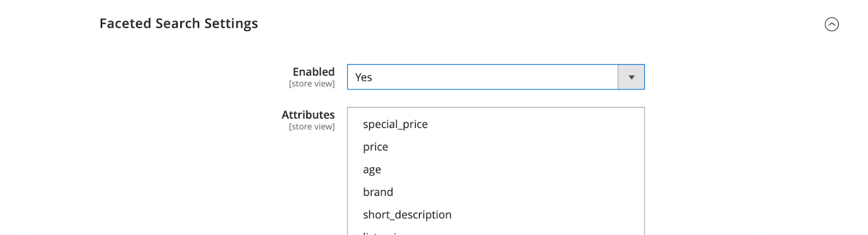Click the store view scope under Attributes

coord(312,127)
